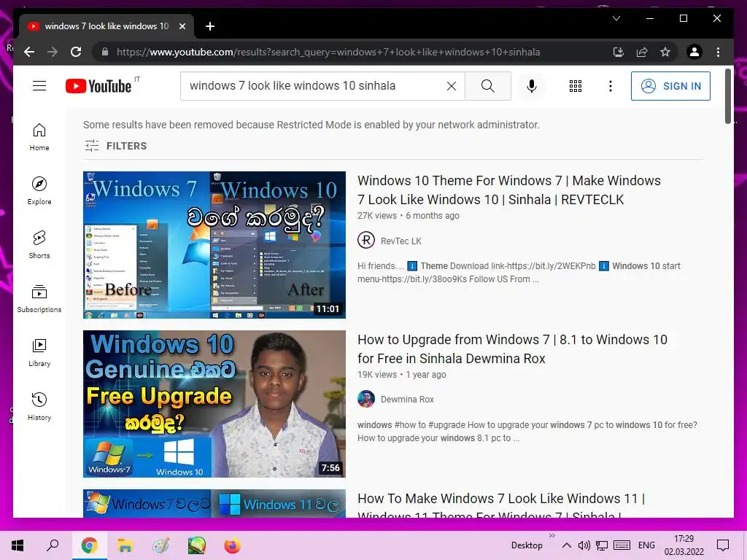747x560 pixels.
Task: Open Free Upgrade video thumbnail
Action: point(214,404)
